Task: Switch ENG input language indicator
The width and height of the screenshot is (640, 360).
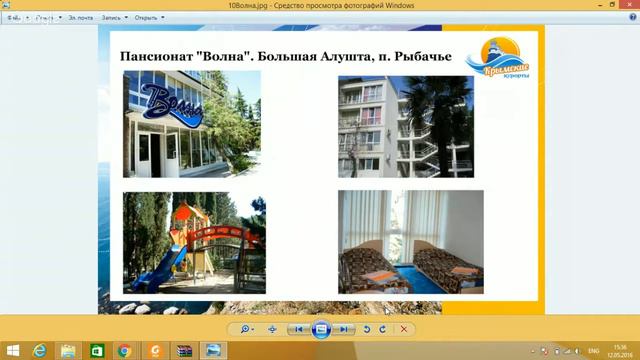Action: click(593, 351)
